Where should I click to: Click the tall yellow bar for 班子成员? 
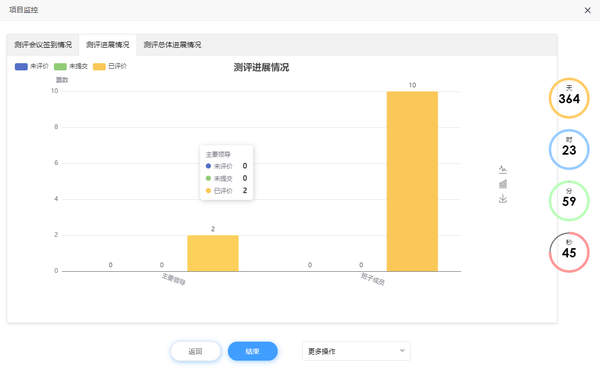412,181
